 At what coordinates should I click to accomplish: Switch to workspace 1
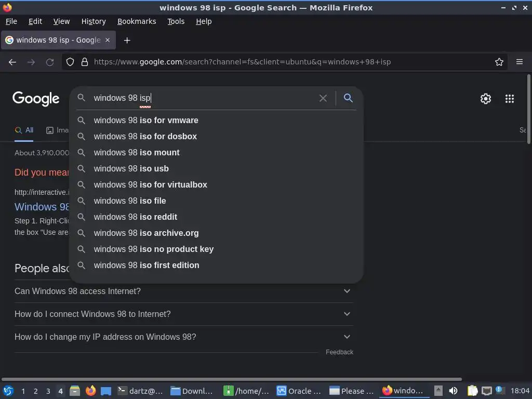coord(23,391)
